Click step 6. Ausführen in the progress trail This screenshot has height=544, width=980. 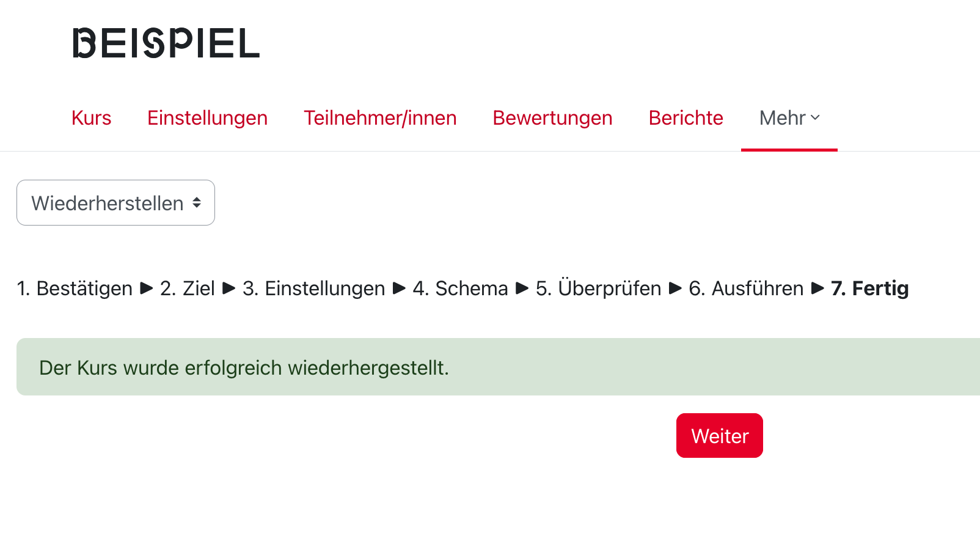746,289
